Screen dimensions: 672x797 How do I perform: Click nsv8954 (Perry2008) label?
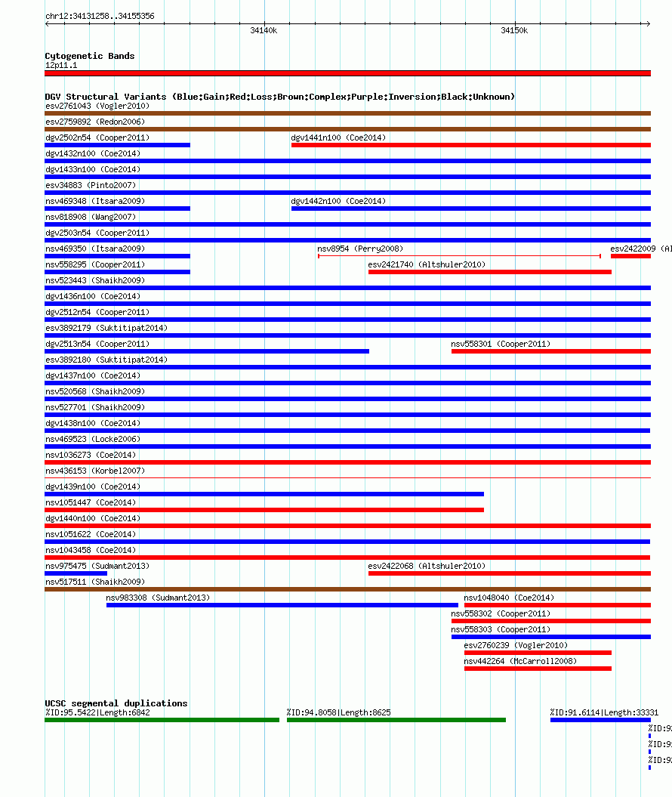coord(360,249)
